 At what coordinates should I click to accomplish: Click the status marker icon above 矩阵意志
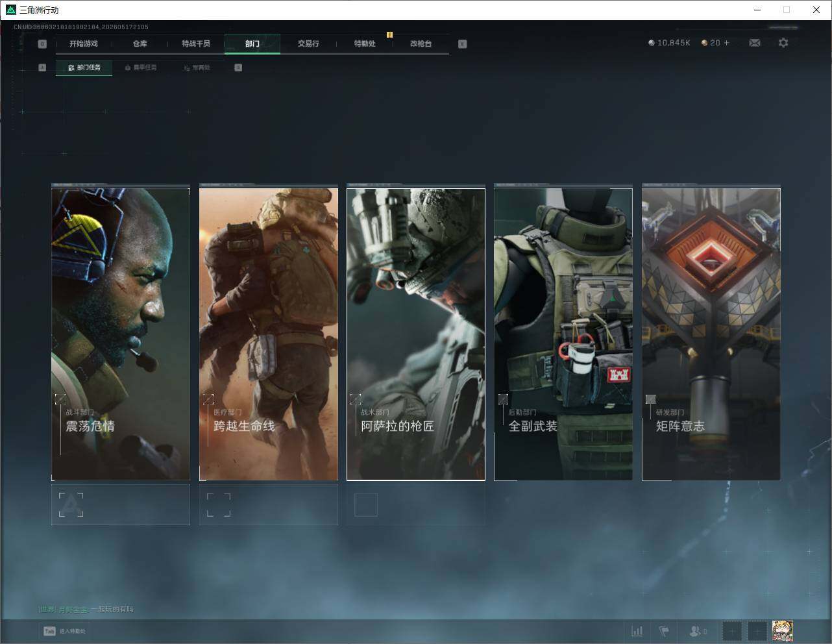[650, 399]
